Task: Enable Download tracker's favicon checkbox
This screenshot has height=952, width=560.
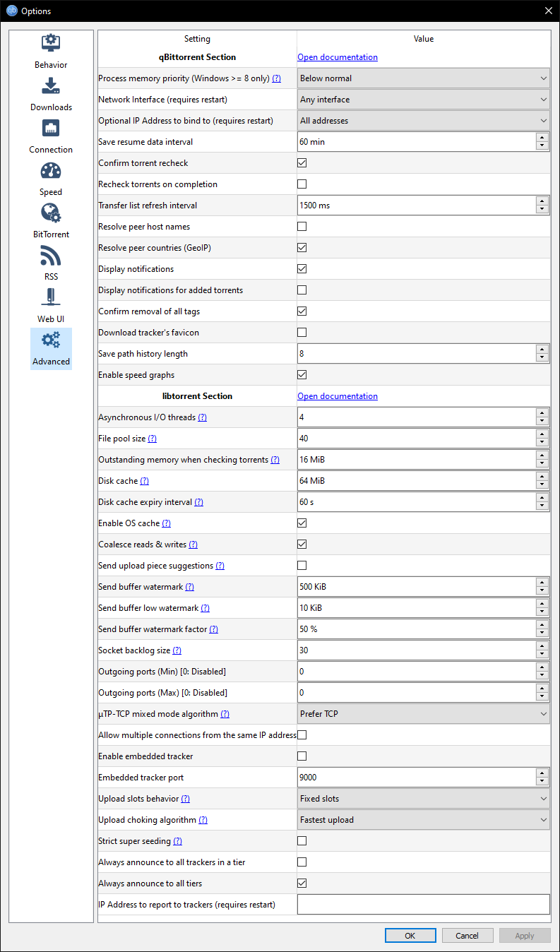Action: [x=302, y=333]
